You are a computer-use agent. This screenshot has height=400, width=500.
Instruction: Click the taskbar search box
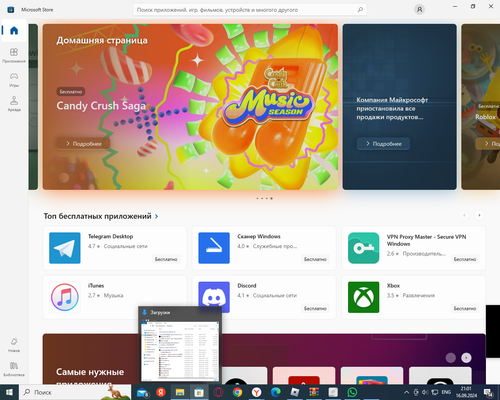click(x=75, y=392)
